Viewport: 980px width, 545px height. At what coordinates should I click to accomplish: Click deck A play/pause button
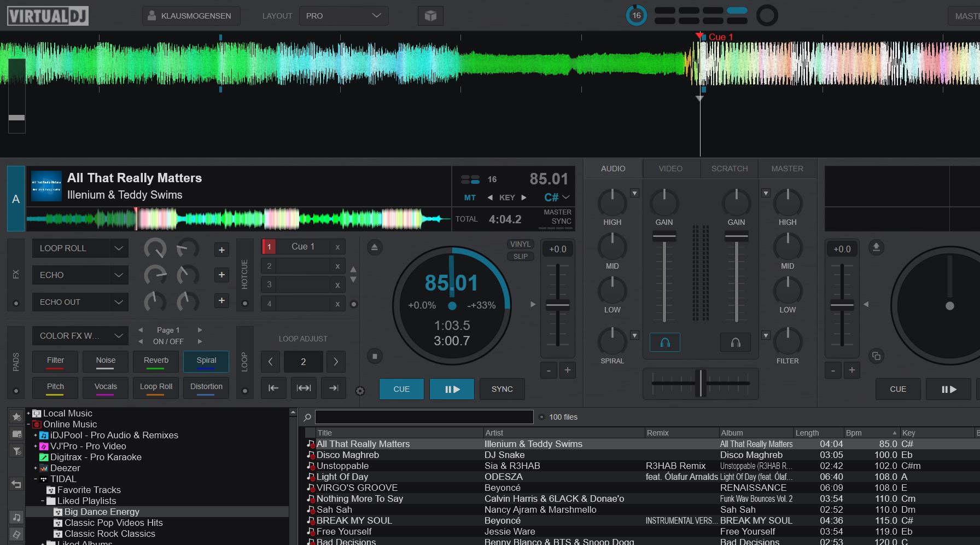(x=452, y=389)
